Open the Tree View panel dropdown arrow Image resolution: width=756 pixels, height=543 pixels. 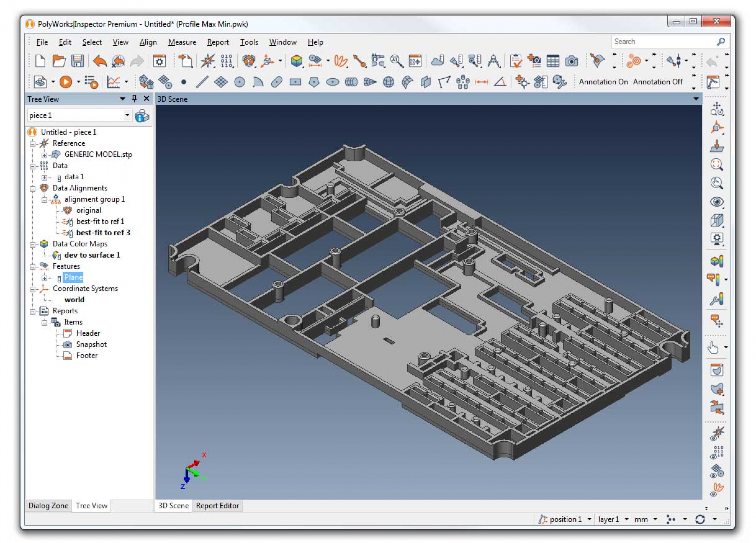(x=122, y=99)
